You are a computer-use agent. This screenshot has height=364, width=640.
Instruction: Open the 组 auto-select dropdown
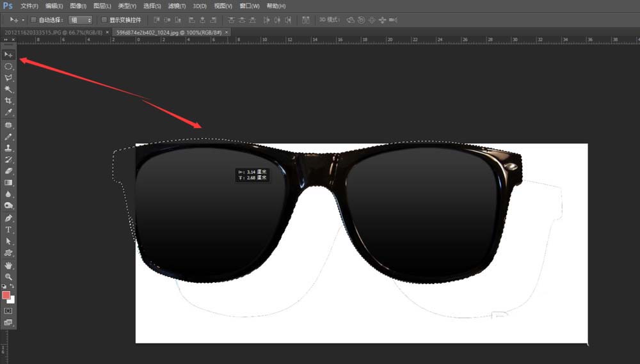[81, 20]
